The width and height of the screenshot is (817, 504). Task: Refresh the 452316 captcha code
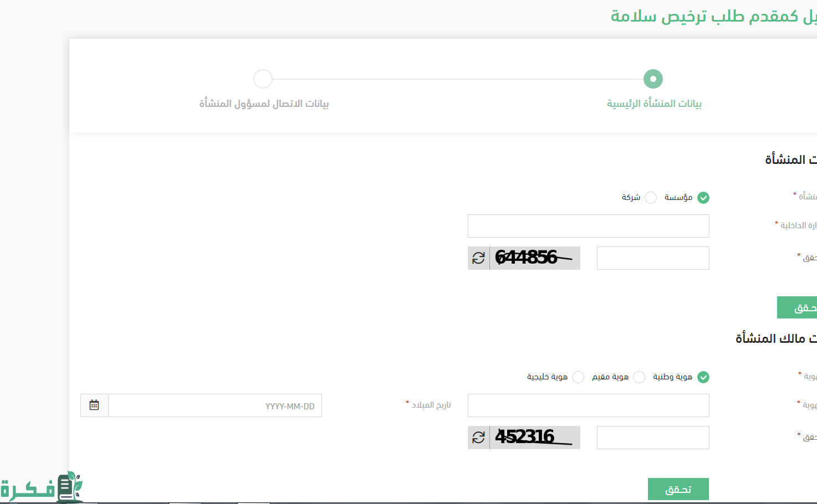[478, 438]
